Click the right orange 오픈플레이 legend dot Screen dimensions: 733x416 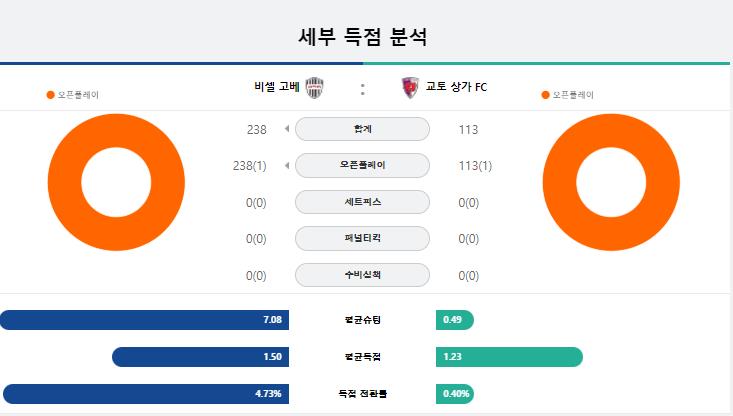click(545, 95)
